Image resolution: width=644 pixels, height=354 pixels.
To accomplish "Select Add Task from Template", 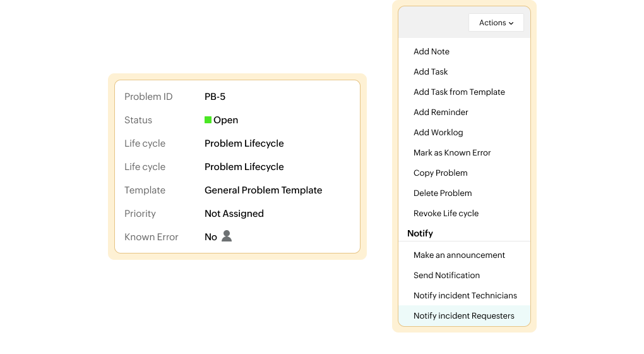I will (x=459, y=92).
